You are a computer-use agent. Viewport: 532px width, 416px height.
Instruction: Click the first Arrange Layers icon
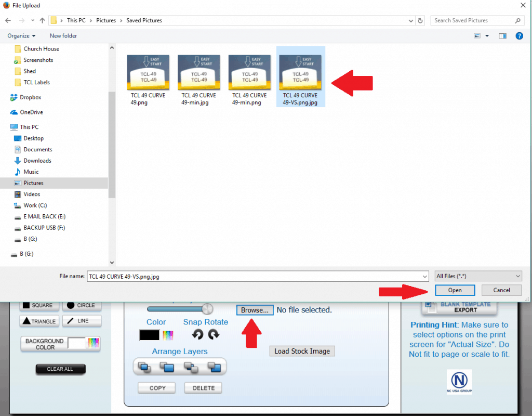point(144,367)
